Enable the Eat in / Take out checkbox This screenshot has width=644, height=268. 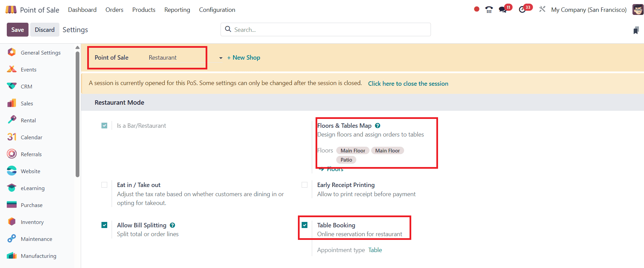click(105, 185)
